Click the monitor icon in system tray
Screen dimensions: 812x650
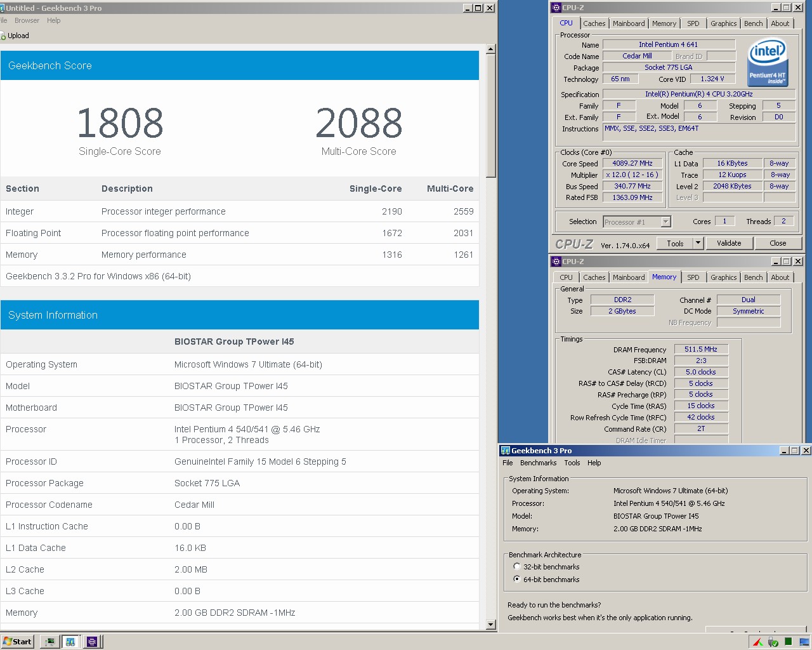804,642
